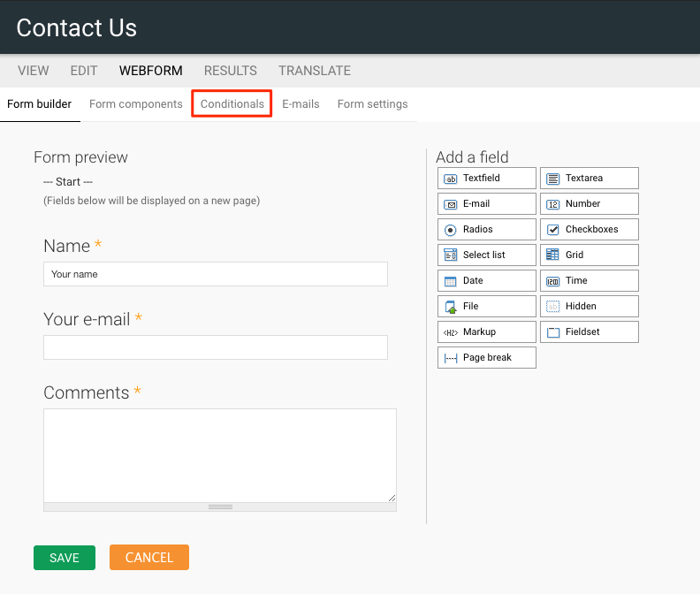Add a Textfield component icon
The height and width of the screenshot is (594, 700).
coord(451,179)
